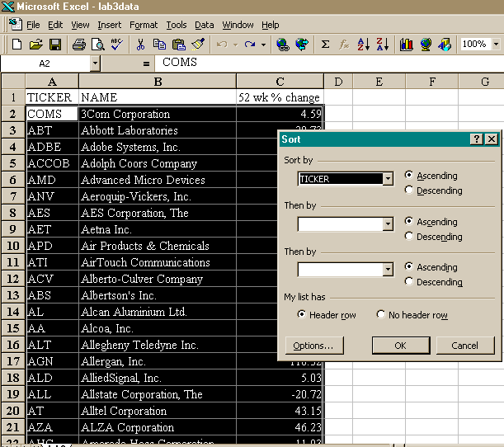Expand the Sort by TICKER dropdown

click(388, 179)
